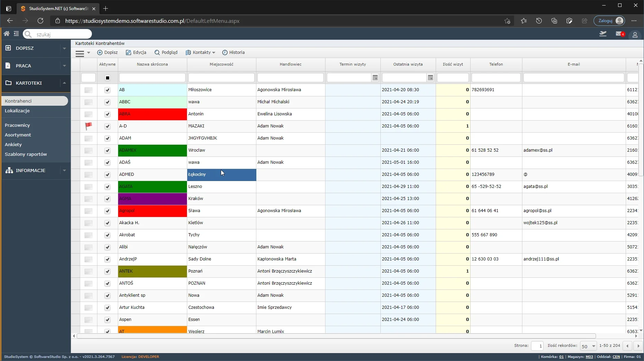Select Lokalizacje in the sidebar
The image size is (644, 361).
pos(17,111)
